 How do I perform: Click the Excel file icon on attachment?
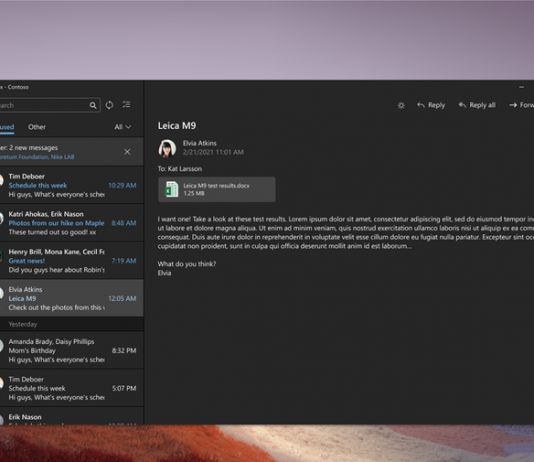tap(172, 189)
